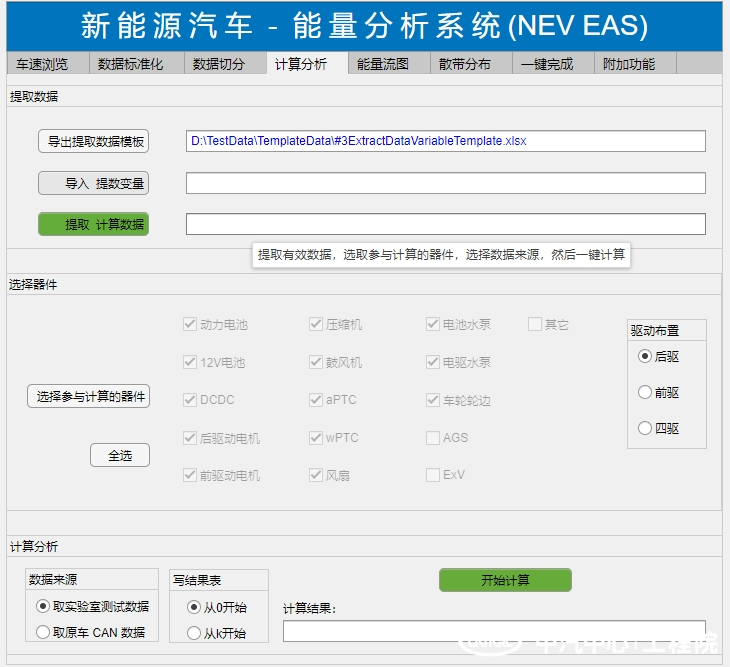Switch to the 车速浏览 tab

(42, 64)
